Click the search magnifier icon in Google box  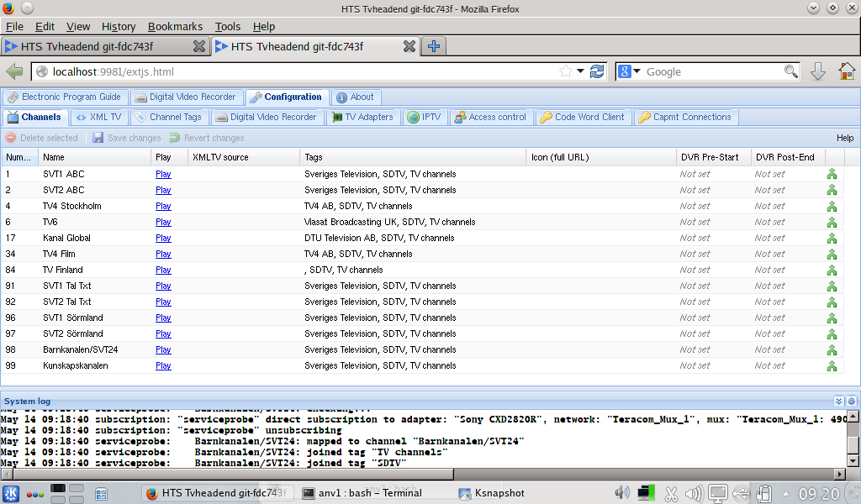coord(790,71)
